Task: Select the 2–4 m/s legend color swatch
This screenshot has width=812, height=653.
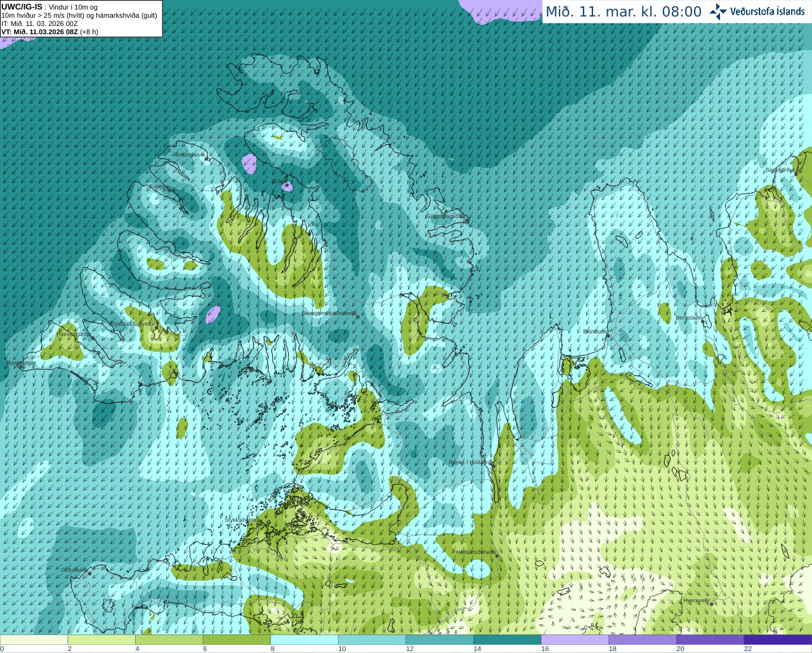Action: pyautogui.click(x=101, y=639)
